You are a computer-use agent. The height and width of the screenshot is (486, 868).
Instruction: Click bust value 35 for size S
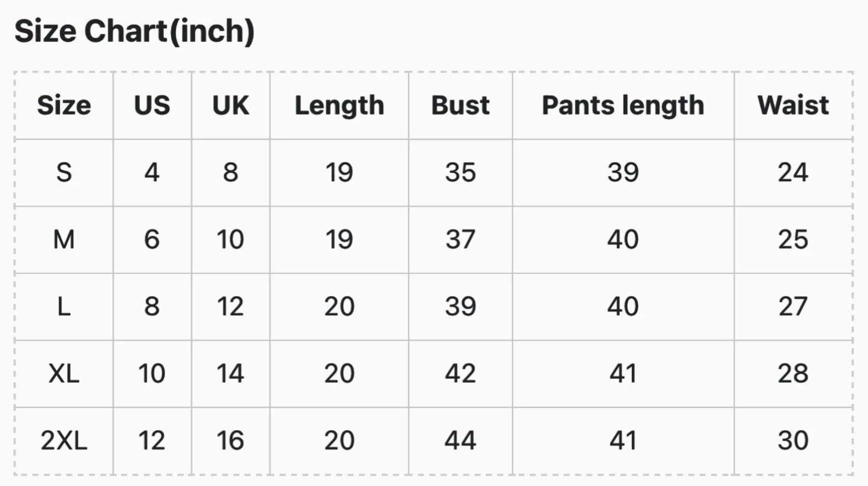[x=460, y=172]
